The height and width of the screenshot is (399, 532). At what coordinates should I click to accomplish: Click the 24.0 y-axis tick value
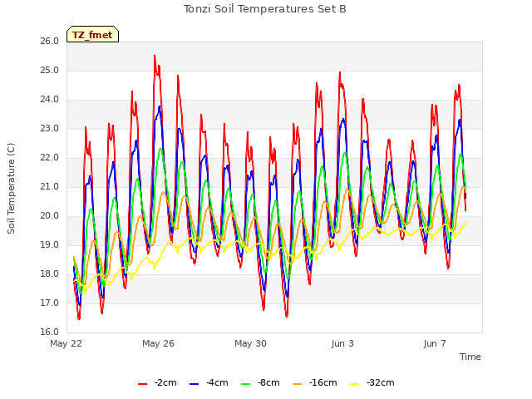click(50, 100)
